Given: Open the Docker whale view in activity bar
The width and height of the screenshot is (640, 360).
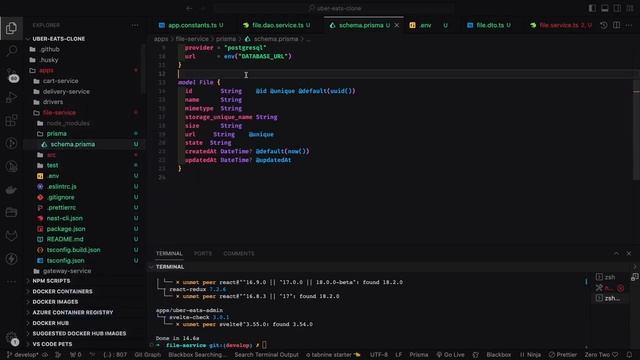Looking at the screenshot, I should pos(11,189).
